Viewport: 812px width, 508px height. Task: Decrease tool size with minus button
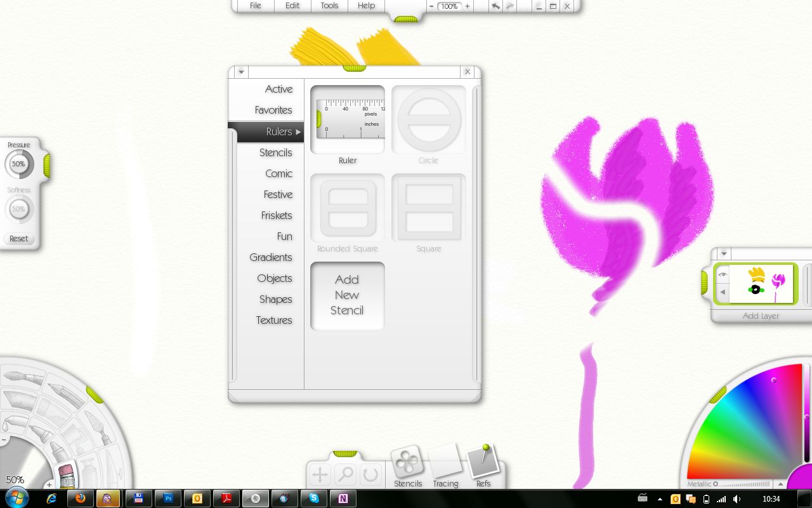coord(4,439)
